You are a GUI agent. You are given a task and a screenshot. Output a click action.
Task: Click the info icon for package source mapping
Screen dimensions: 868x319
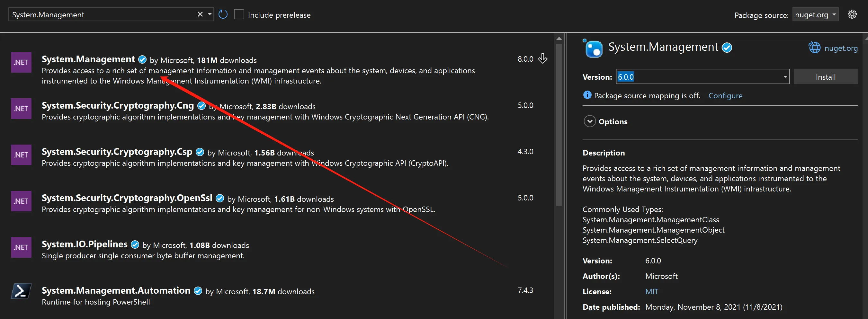[587, 95]
